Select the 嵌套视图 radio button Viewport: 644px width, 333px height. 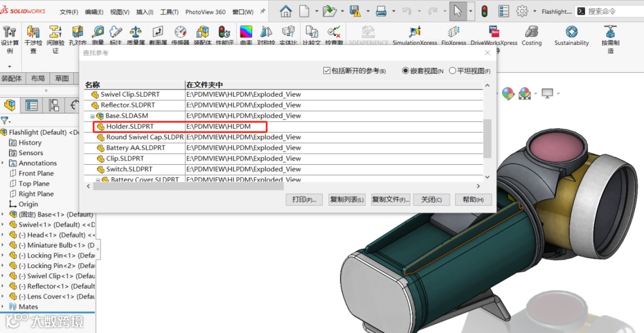[x=405, y=70]
